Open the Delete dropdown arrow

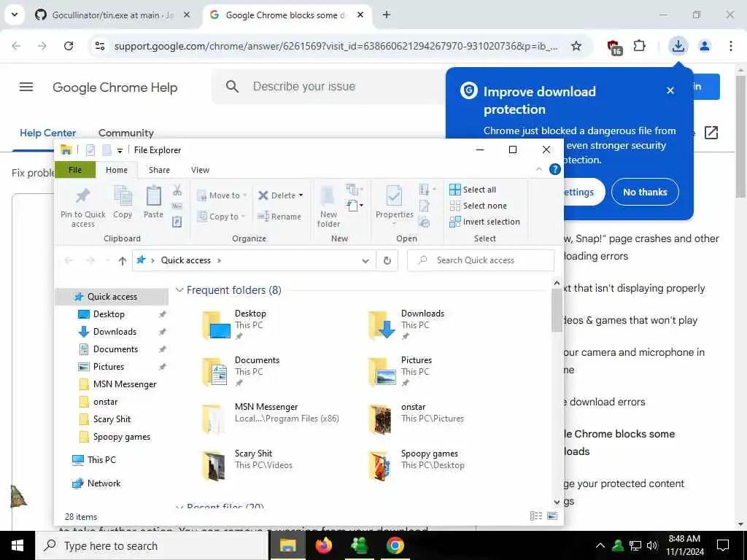(x=301, y=195)
